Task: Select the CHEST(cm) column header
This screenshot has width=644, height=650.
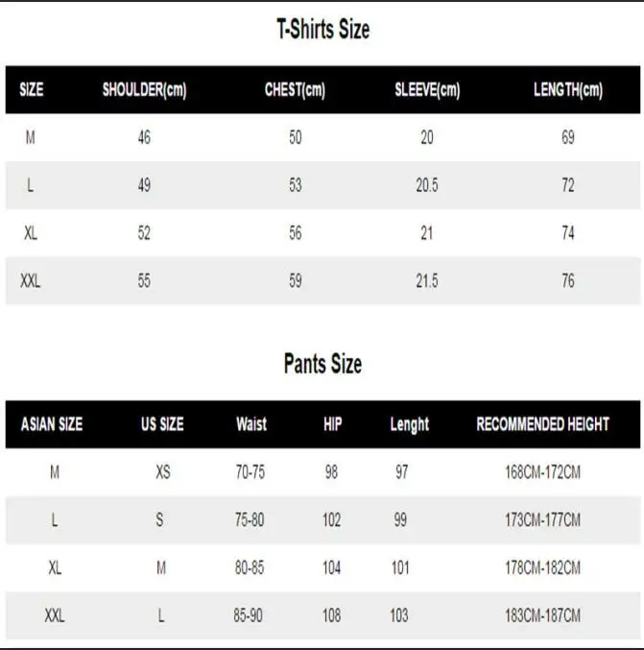Action: coord(295,90)
